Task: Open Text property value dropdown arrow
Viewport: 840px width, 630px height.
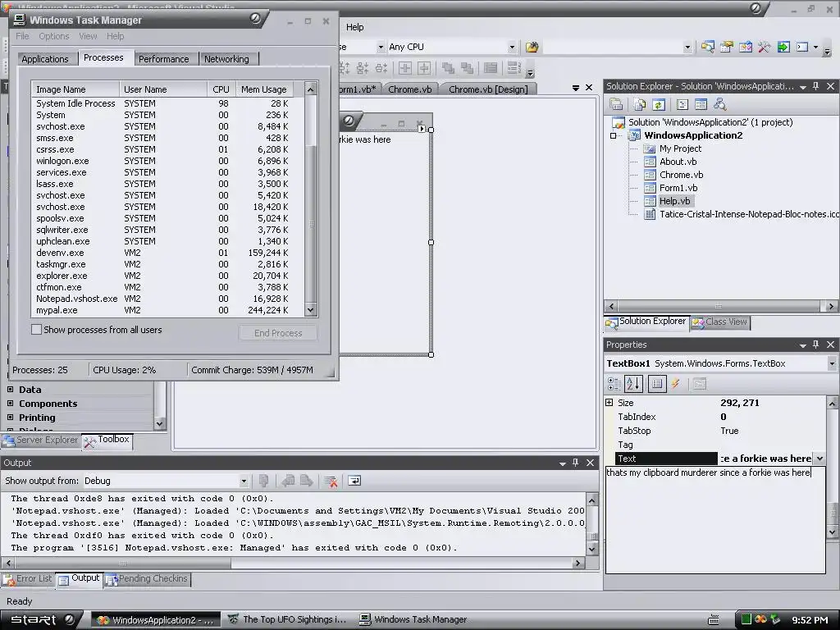Action: 819,459
